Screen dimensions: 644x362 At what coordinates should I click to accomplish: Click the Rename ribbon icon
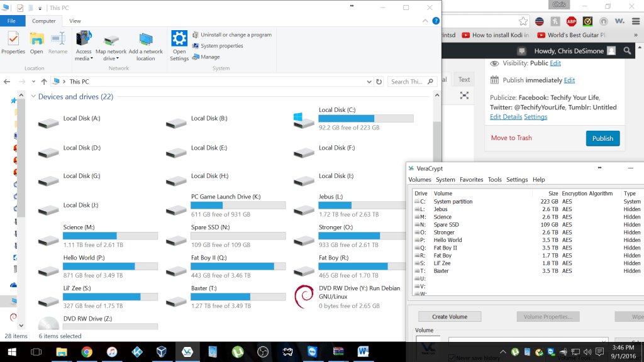click(x=58, y=43)
